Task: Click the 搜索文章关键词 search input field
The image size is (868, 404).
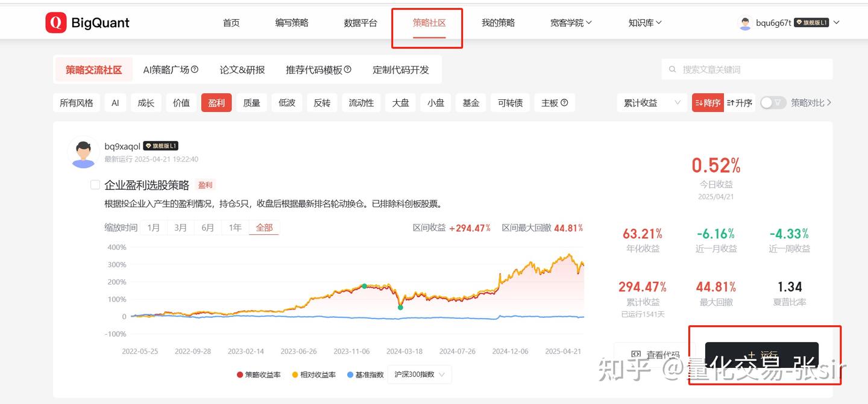Action: (747, 69)
